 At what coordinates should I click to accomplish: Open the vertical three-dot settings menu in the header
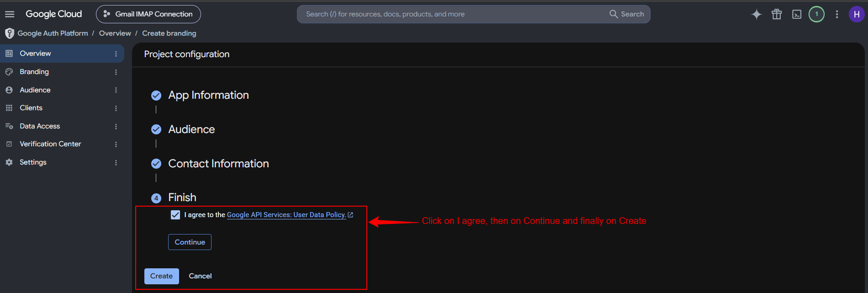coord(837,14)
